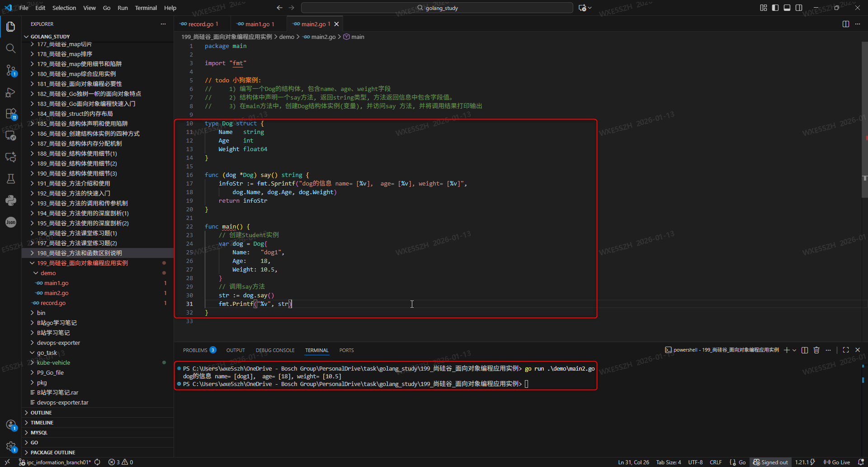Open the Testing flask view
The width and height of the screenshot is (868, 467).
pyautogui.click(x=11, y=179)
